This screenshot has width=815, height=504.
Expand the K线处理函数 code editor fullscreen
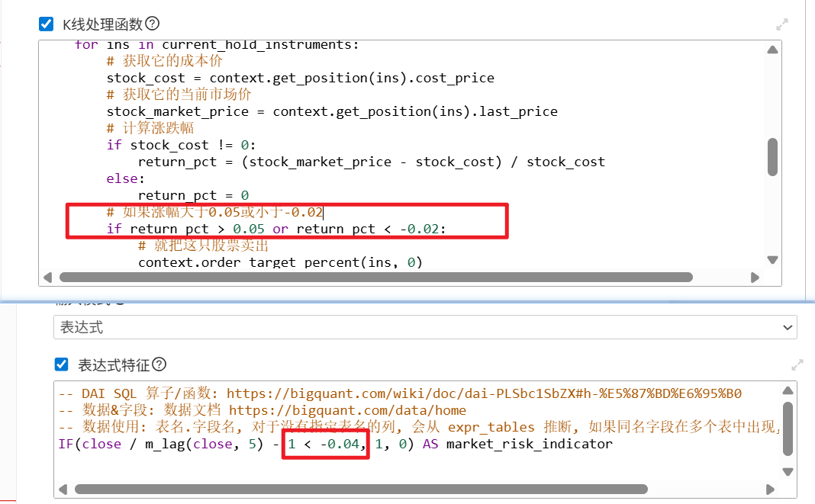[x=781, y=25]
